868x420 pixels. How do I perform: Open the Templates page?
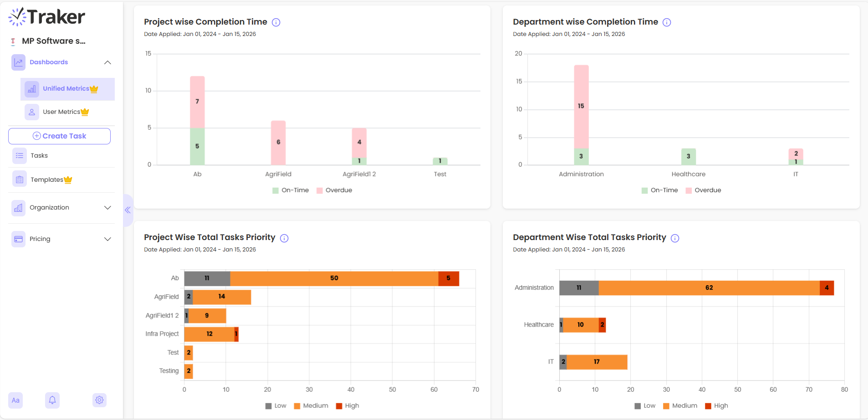[x=47, y=180]
